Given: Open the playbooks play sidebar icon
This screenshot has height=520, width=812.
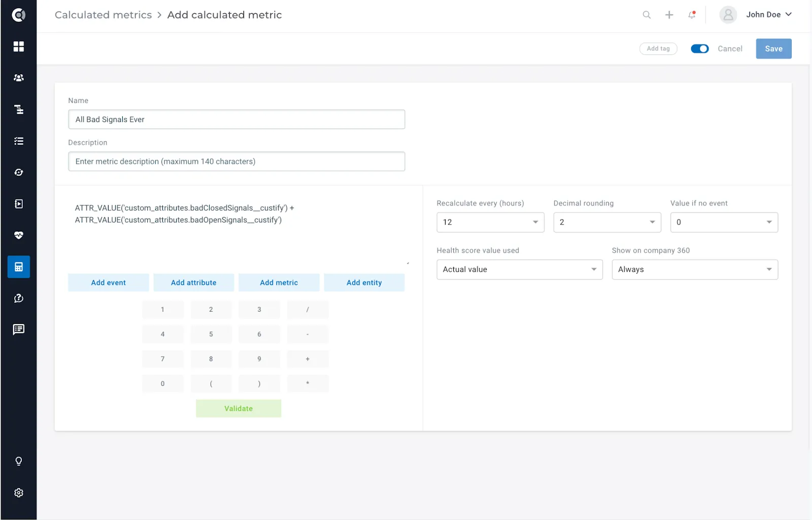Looking at the screenshot, I should (x=19, y=204).
